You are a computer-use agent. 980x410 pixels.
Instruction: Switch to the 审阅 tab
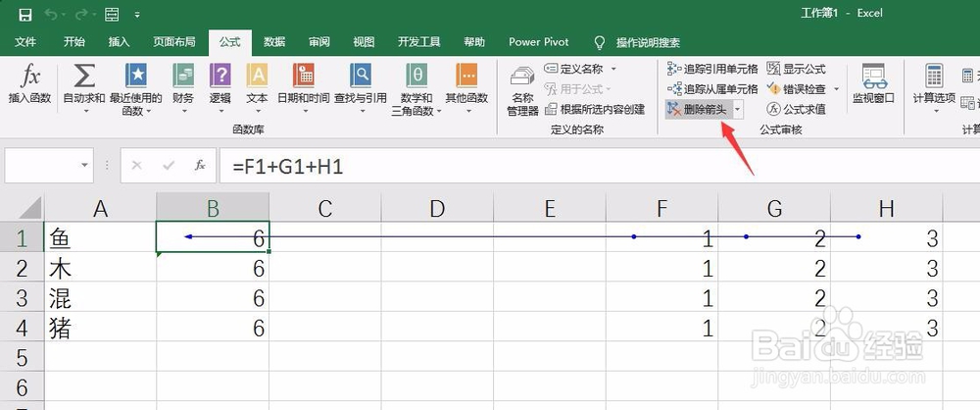(x=319, y=42)
